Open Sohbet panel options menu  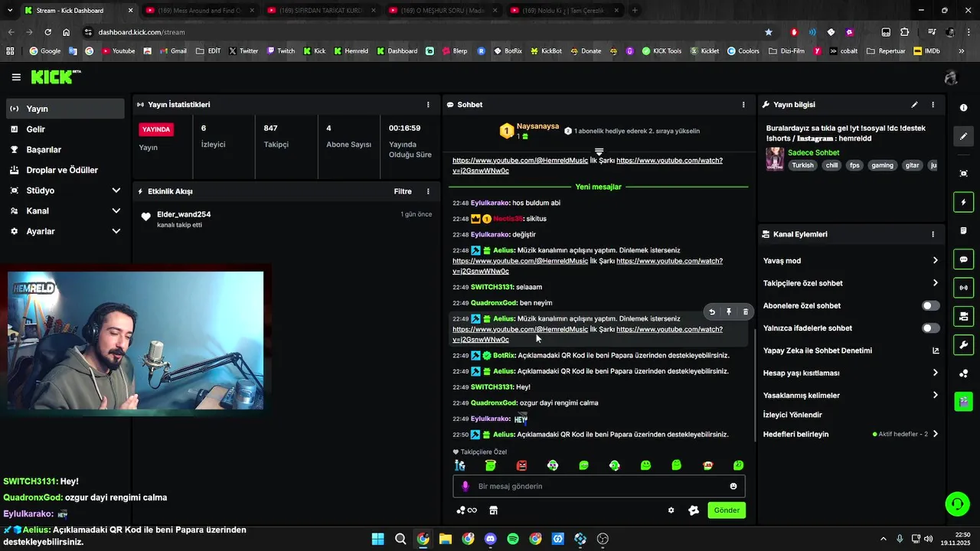pos(743,104)
